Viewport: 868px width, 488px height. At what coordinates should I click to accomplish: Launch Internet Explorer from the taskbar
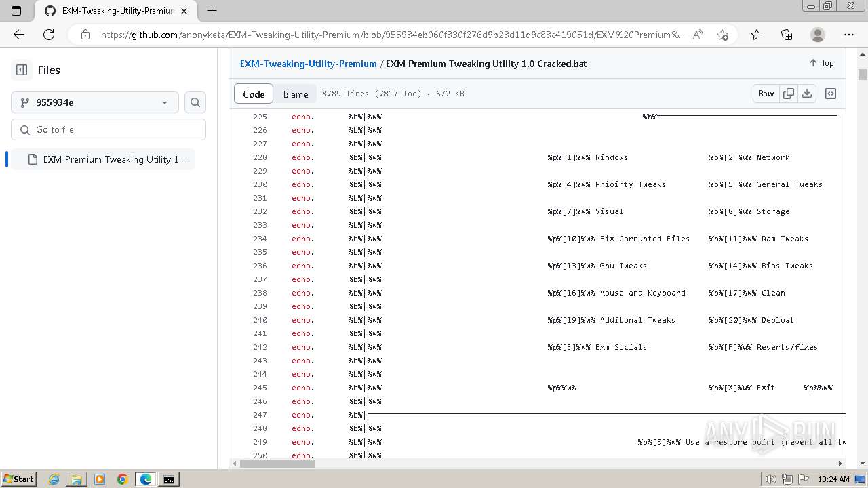click(54, 479)
